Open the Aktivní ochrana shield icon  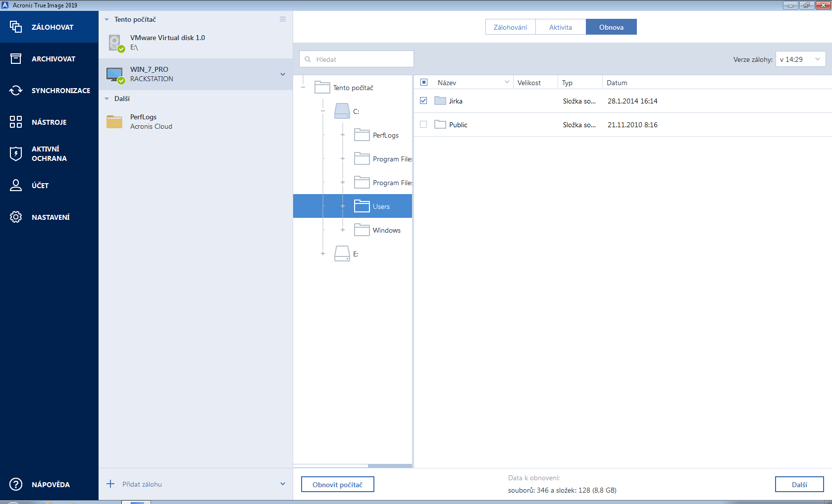(x=16, y=153)
